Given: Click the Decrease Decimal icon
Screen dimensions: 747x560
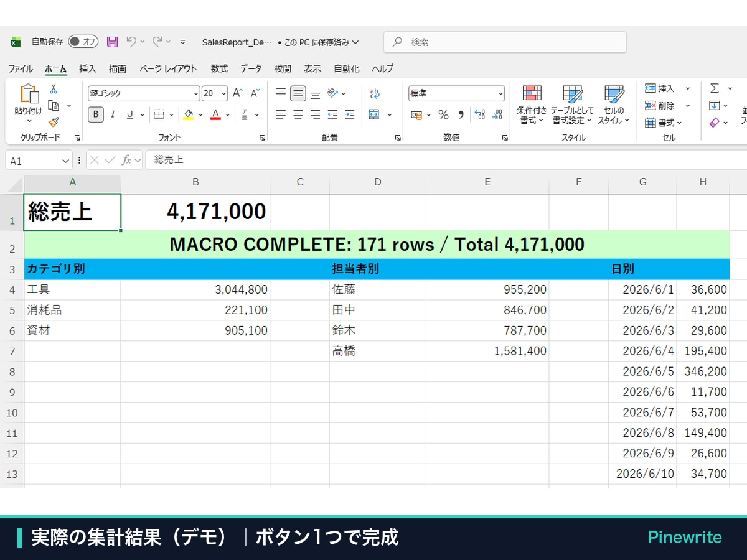Looking at the screenshot, I should (497, 114).
